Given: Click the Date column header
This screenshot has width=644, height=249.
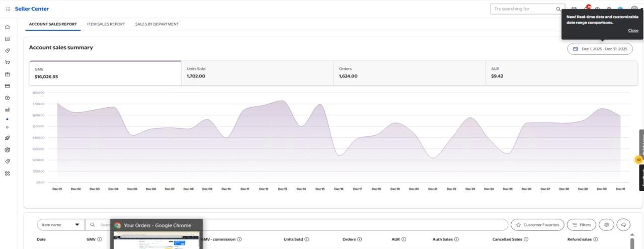Looking at the screenshot, I should point(41,239).
